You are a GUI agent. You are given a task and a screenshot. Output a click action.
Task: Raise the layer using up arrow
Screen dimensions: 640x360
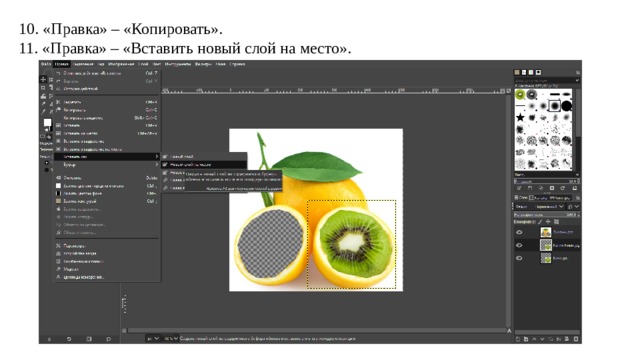pyautogui.click(x=534, y=339)
